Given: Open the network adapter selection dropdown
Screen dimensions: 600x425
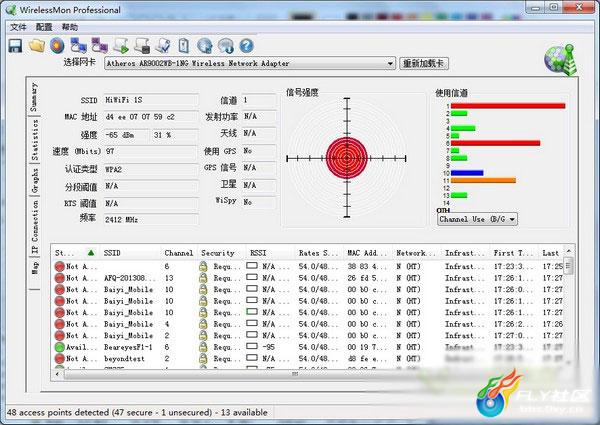Looking at the screenshot, I should tap(390, 64).
